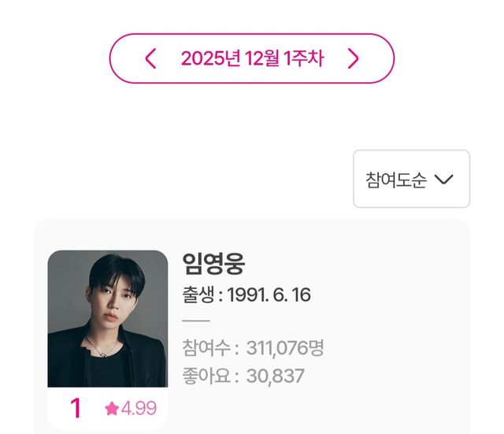
Task: Click the short divider line under birthdate
Action: [x=196, y=321]
